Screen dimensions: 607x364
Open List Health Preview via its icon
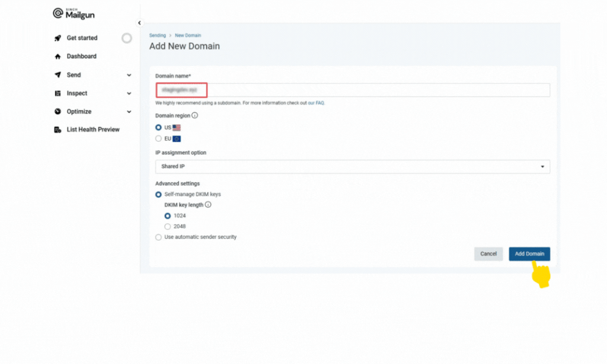(x=59, y=129)
